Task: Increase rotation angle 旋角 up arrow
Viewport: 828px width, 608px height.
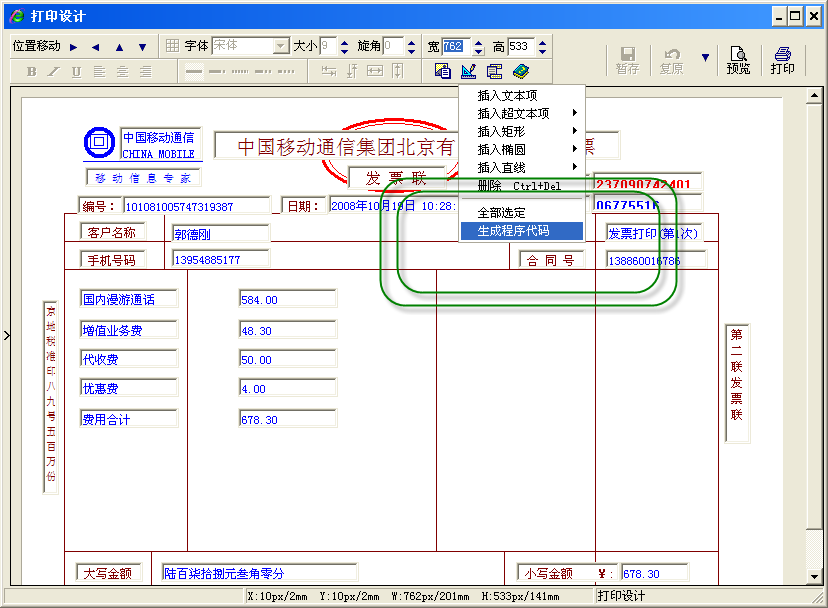Action: click(412, 43)
